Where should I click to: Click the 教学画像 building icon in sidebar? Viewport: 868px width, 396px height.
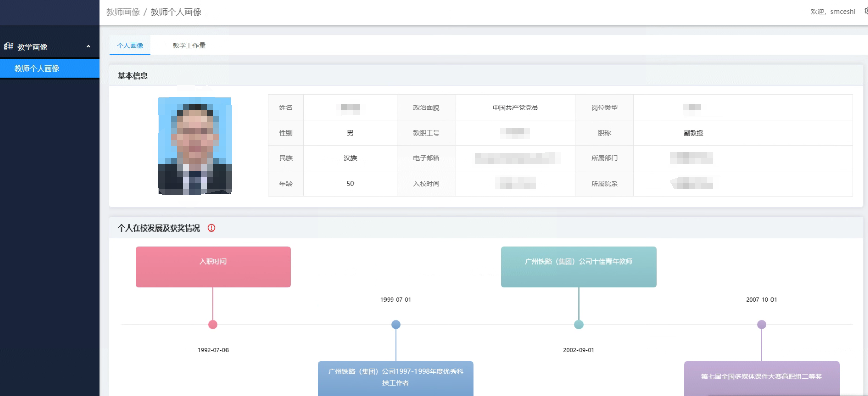click(x=9, y=46)
